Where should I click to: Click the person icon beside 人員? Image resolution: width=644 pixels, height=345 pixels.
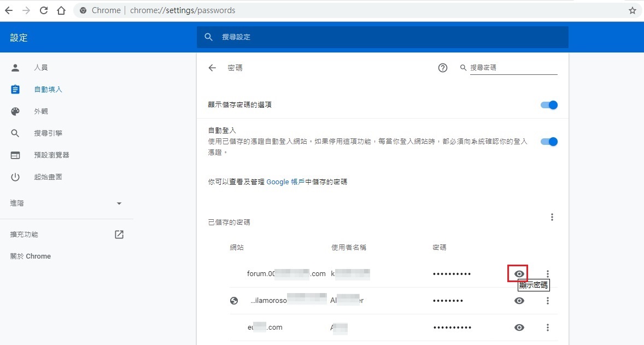[x=15, y=67]
